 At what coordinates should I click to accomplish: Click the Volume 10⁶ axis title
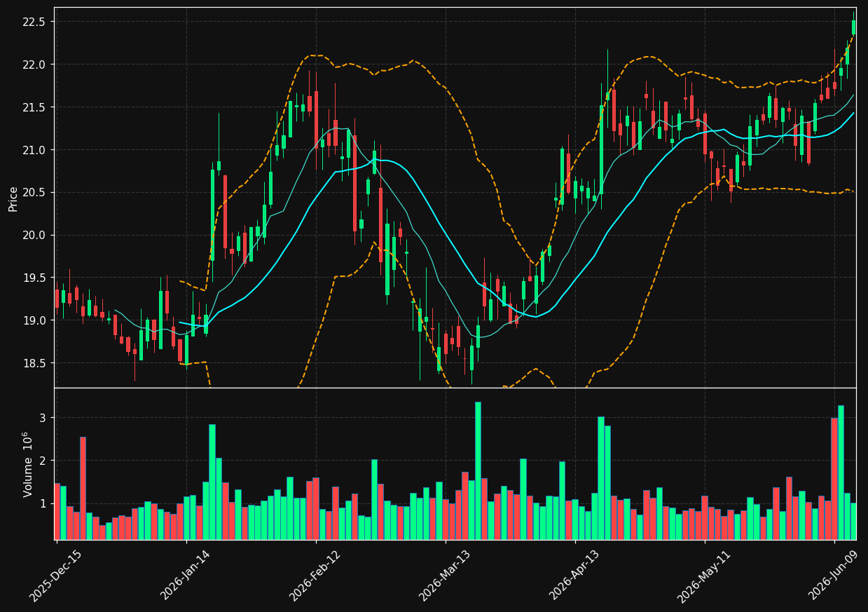pos(28,464)
